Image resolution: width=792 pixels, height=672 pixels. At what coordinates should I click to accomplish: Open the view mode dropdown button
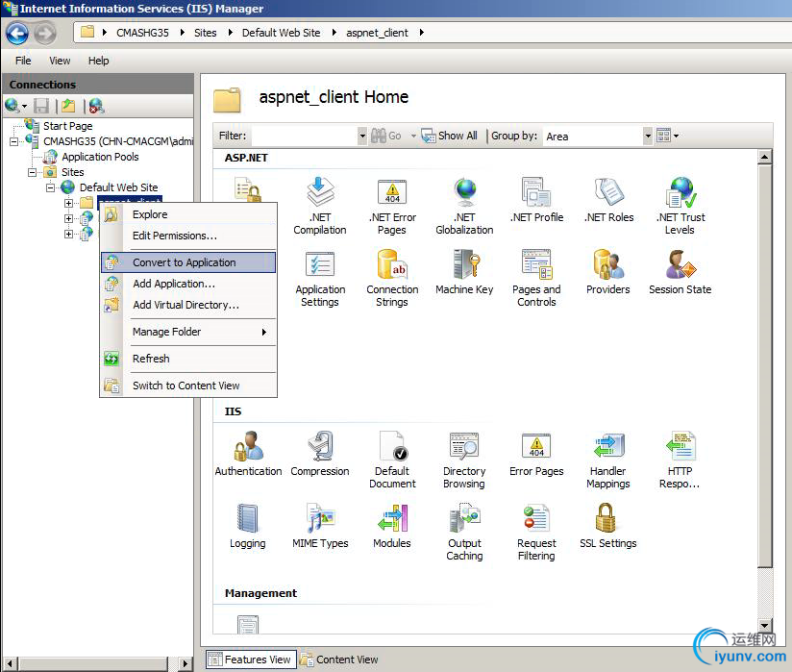point(668,136)
